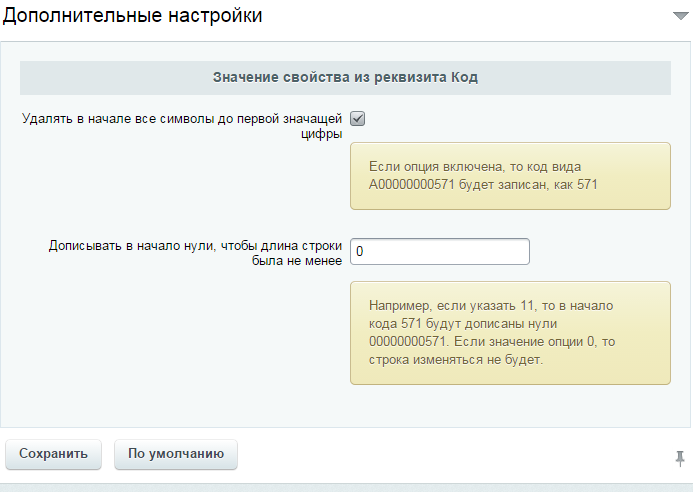Click the Дополнительные настройки heading
This screenshot has height=492, width=693.
(133, 16)
